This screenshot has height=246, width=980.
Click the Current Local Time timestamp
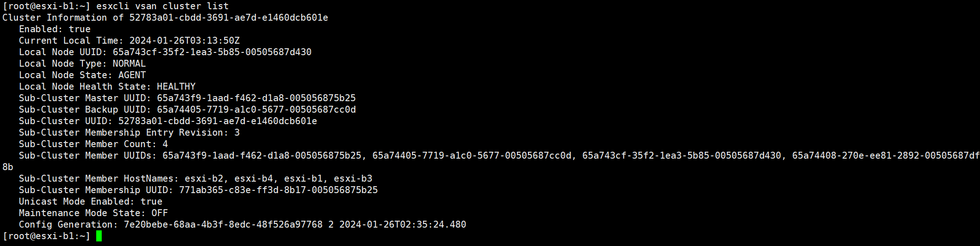pos(185,40)
